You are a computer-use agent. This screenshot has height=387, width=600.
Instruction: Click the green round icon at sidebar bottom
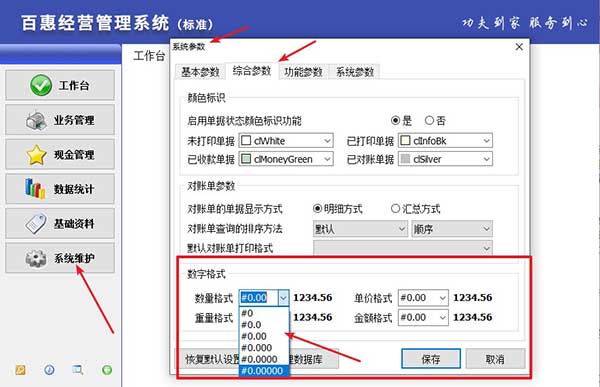point(107,370)
